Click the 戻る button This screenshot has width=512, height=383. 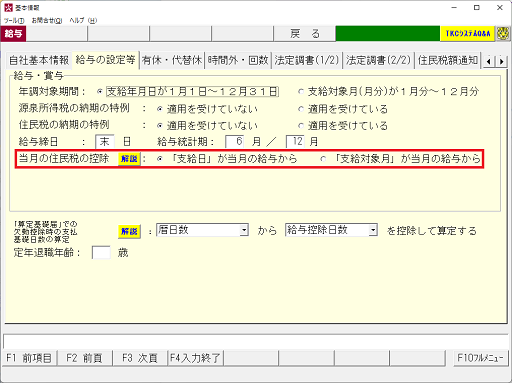pos(305,34)
